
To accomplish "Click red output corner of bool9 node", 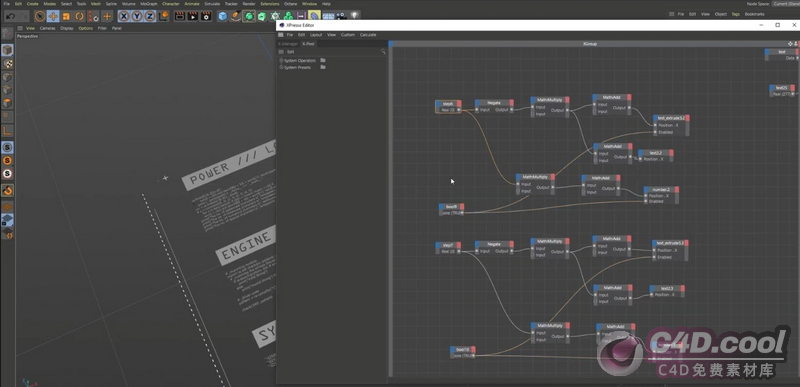I will click(x=462, y=207).
